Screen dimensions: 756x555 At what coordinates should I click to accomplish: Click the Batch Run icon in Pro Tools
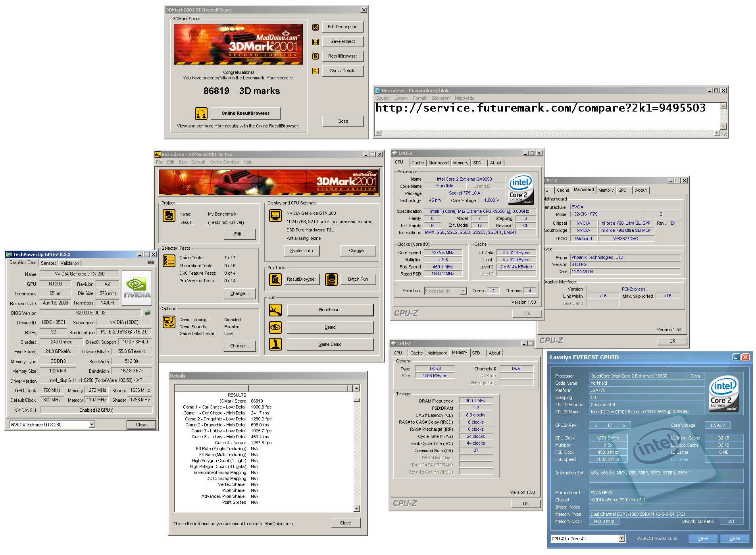pos(331,279)
